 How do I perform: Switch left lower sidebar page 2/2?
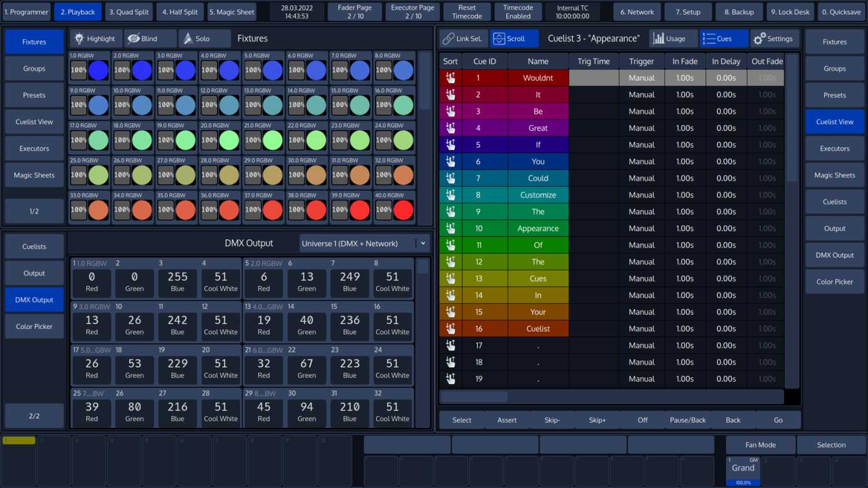click(x=34, y=416)
